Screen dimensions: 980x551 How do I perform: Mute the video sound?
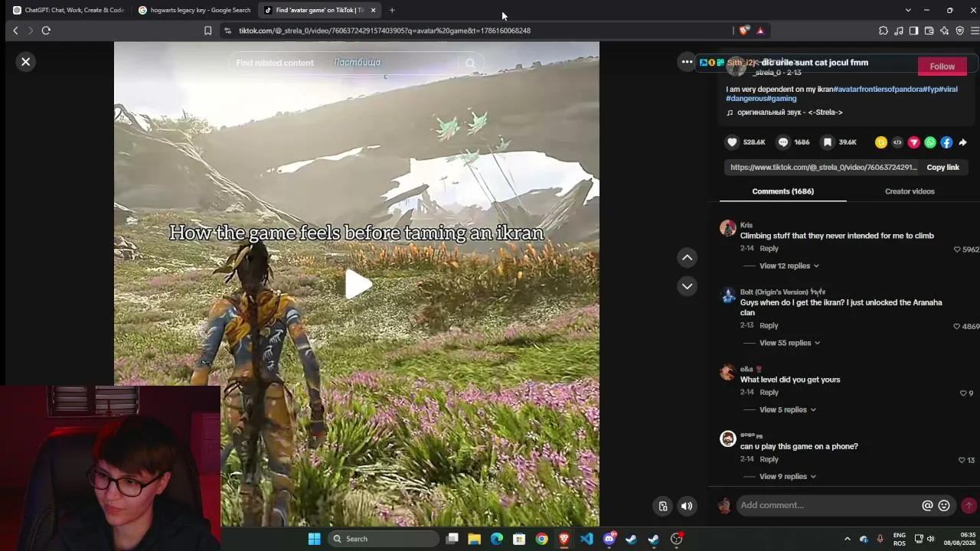pos(687,506)
